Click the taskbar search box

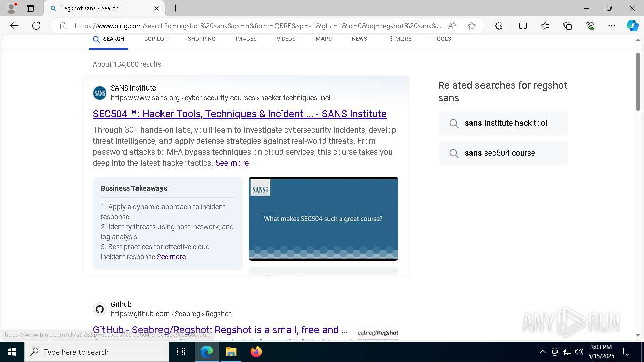pyautogui.click(x=97, y=352)
